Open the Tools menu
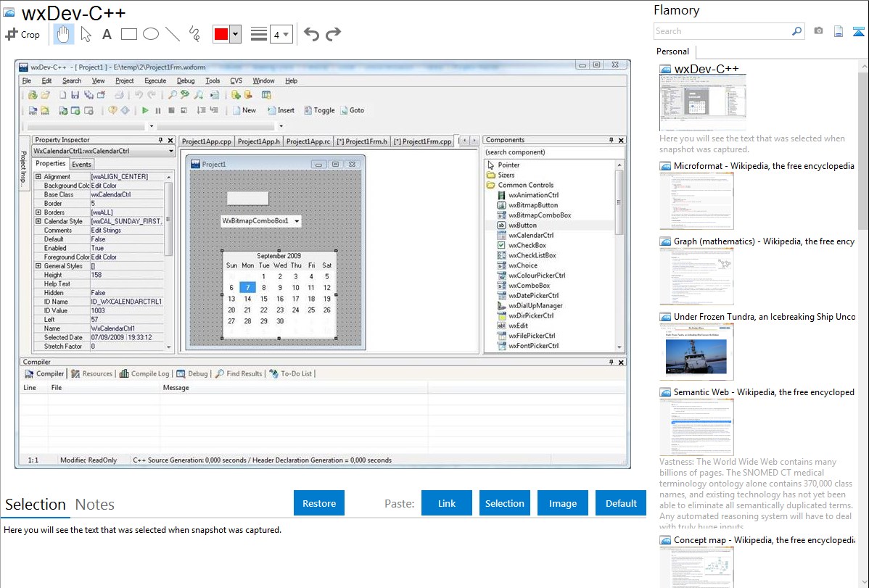The height and width of the screenshot is (588, 869). click(213, 81)
